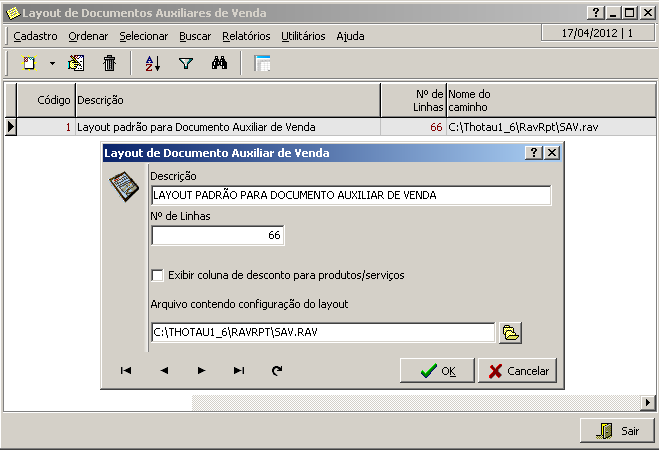Click the clipboard icon in the dialog
The width and height of the screenshot is (659, 450).
[124, 186]
